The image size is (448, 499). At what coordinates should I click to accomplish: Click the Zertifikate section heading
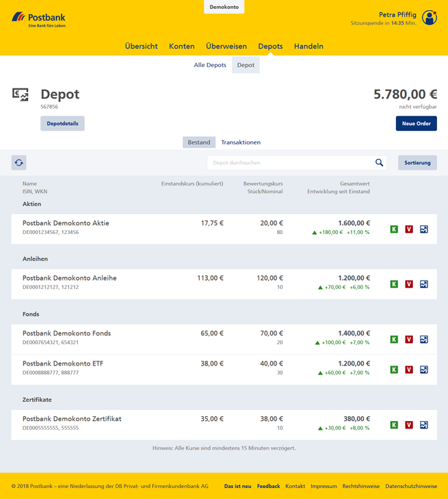[37, 400]
